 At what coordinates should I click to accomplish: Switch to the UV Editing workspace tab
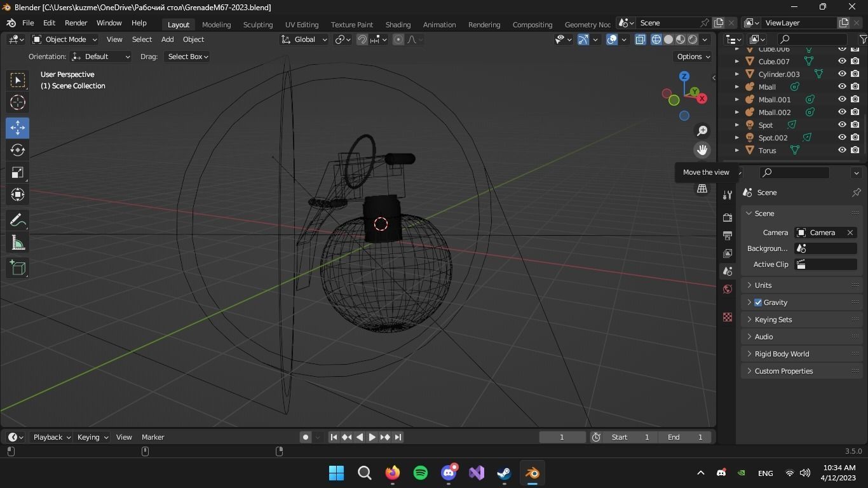click(302, 24)
